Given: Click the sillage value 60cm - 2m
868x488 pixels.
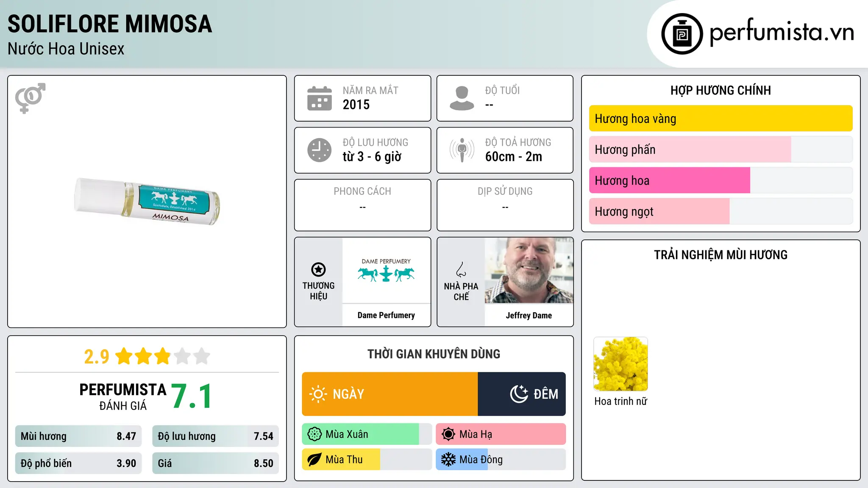Looking at the screenshot, I should pyautogui.click(x=514, y=157).
